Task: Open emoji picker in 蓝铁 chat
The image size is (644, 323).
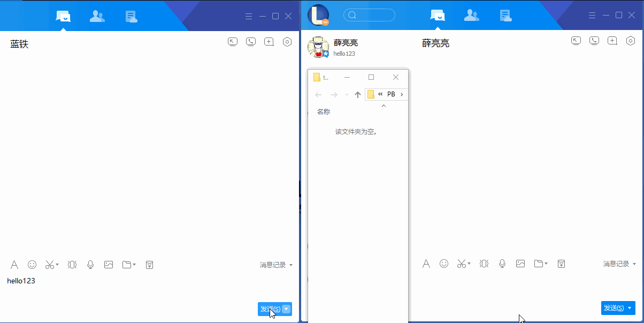Action: pos(32,265)
